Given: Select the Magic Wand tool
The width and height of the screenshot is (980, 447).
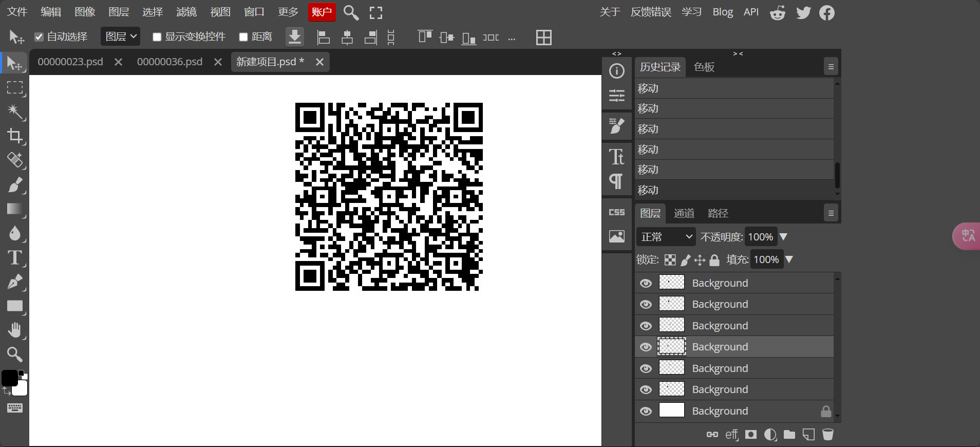Looking at the screenshot, I should click(14, 111).
